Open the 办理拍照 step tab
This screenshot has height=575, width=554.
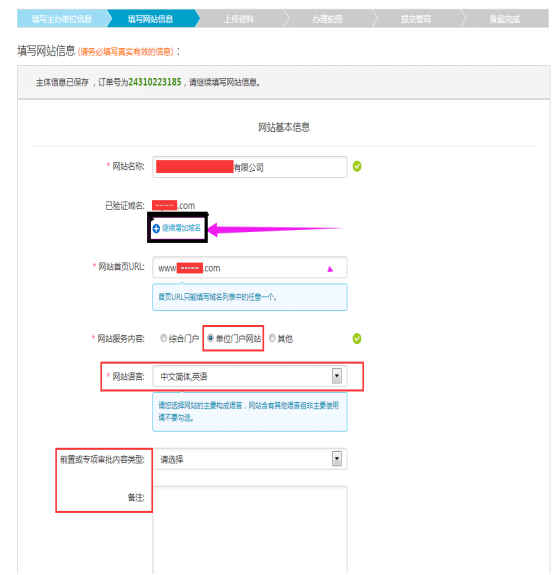[327, 19]
